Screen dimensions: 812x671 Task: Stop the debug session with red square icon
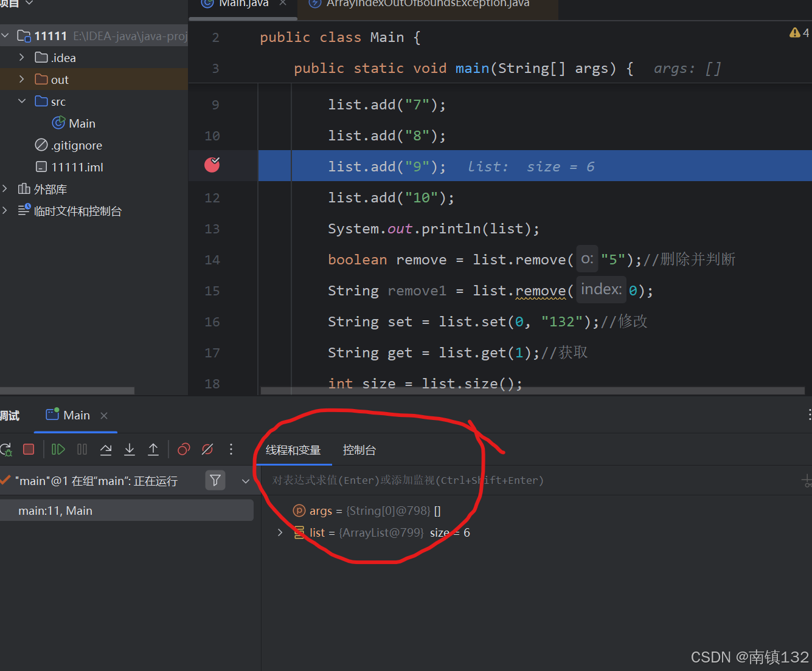[28, 449]
